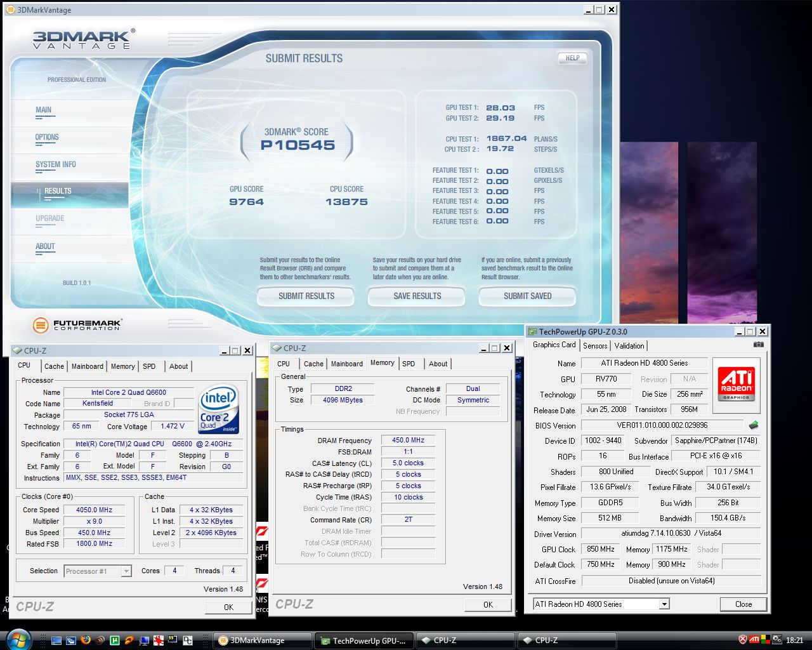812x650 pixels.
Task: Click GPU-Z screenshot camera icon
Action: coord(758,345)
